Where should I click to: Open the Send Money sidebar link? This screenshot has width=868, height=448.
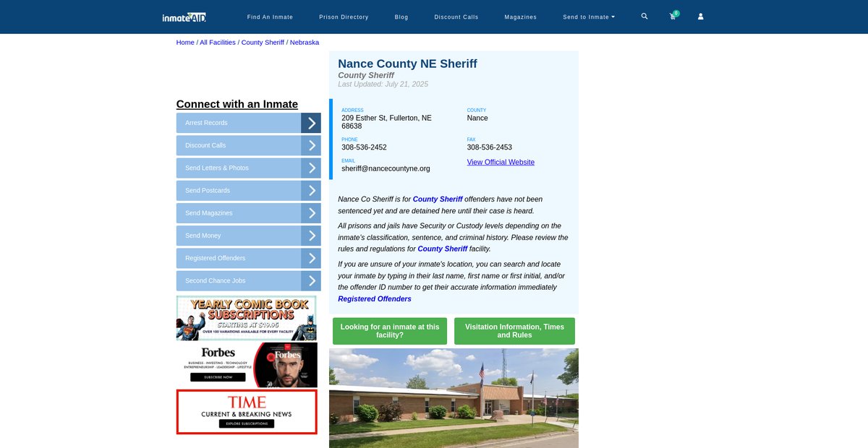(x=239, y=236)
